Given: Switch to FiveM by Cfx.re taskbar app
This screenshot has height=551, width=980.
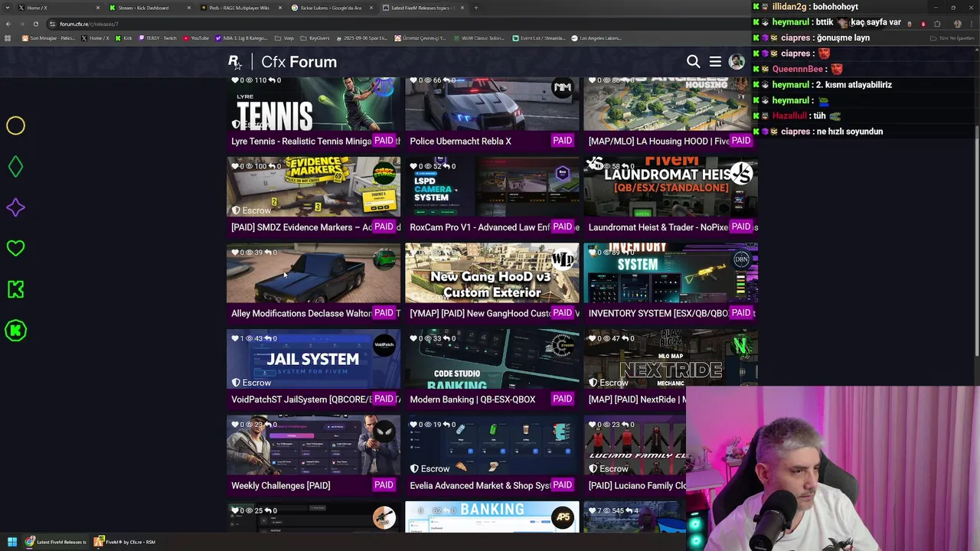Looking at the screenshot, I should click(126, 542).
